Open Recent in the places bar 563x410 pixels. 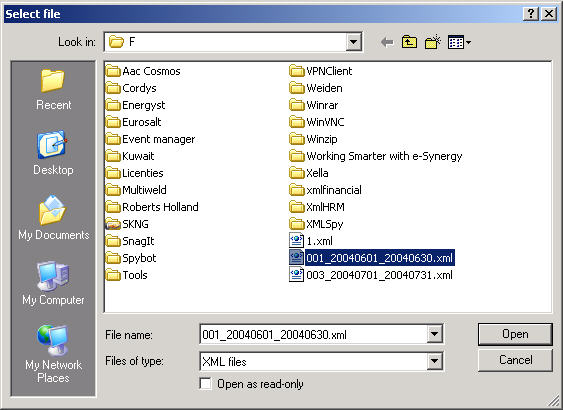[x=53, y=90]
